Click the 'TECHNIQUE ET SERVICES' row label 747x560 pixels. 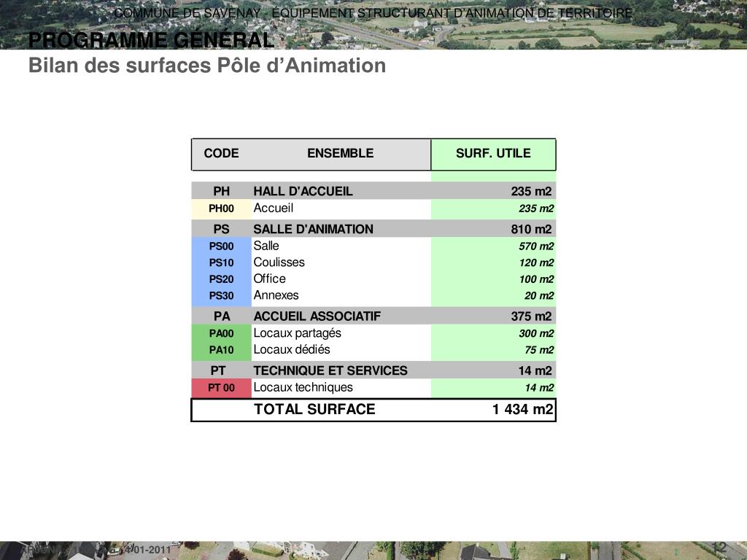(330, 371)
